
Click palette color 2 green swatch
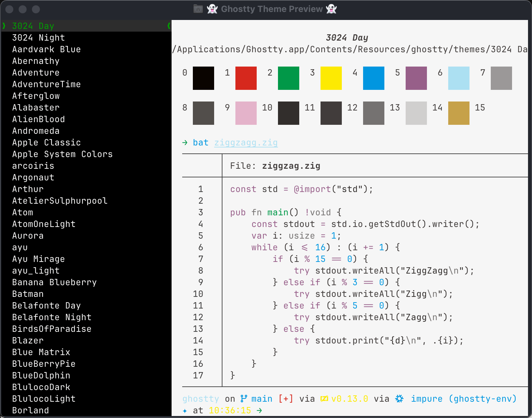click(289, 78)
